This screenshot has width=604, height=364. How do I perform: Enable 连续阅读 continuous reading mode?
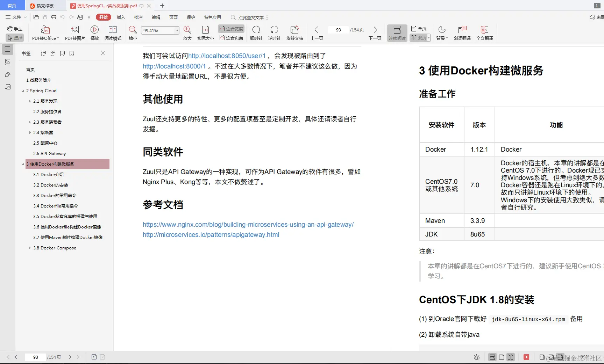[397, 32]
